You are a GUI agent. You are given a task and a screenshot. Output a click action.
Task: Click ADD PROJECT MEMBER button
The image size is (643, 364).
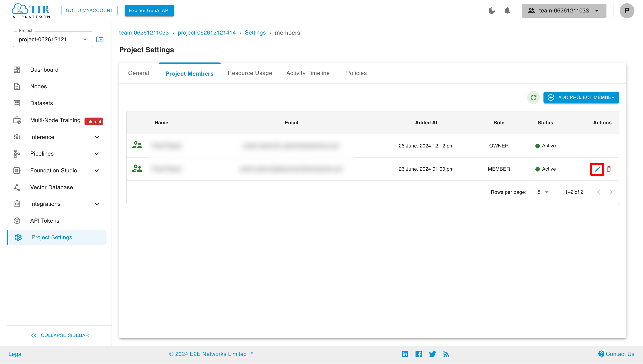[581, 97]
